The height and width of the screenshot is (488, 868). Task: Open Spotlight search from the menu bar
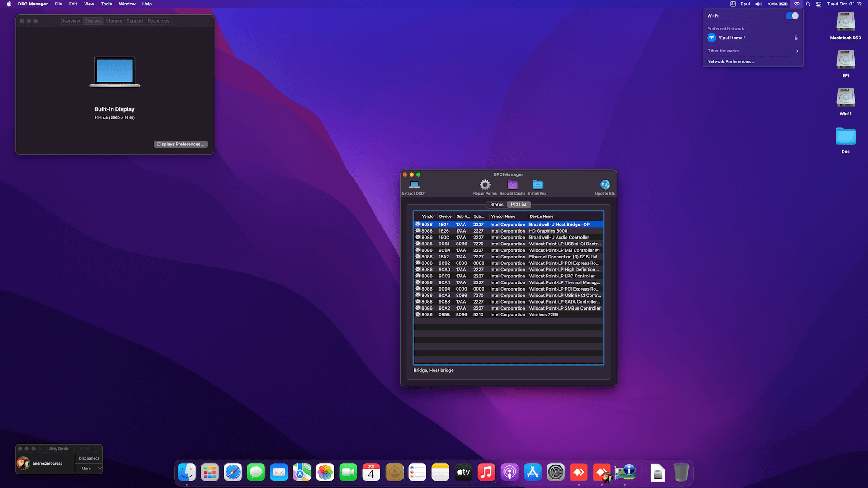click(808, 4)
